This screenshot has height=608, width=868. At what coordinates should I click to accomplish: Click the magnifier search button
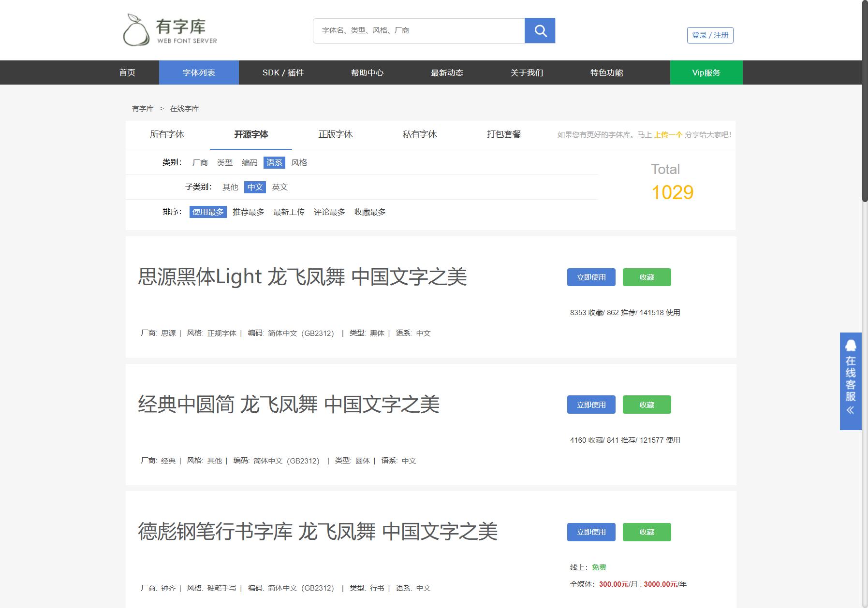(x=540, y=30)
